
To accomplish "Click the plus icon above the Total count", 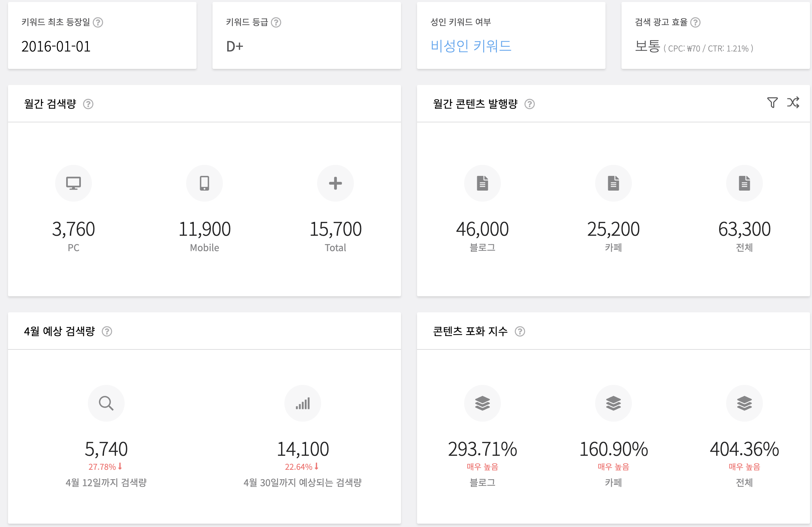I will [x=335, y=183].
